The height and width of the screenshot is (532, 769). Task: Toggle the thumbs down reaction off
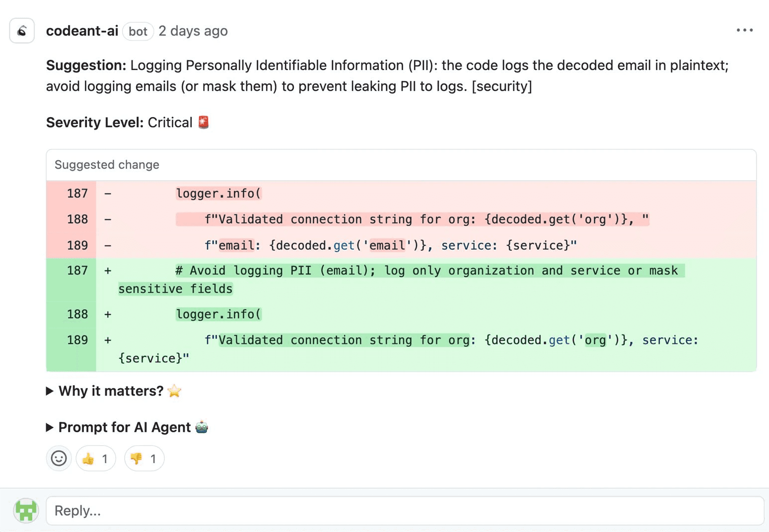[x=143, y=458]
